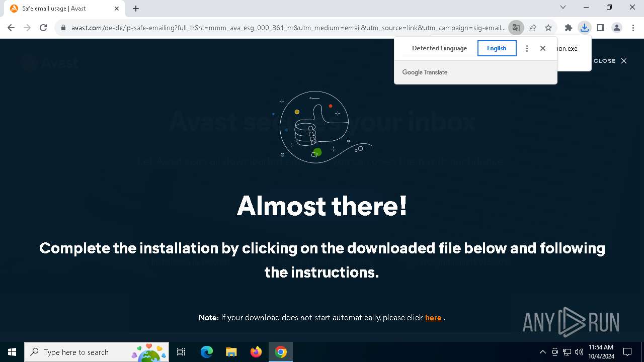
Task: Click the taskbar search box
Action: coord(96,352)
